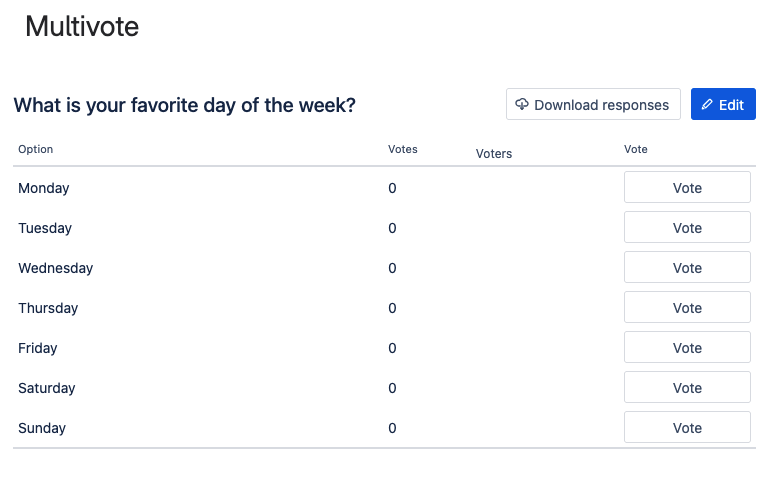Click the Votes column header
Screen dimensions: 783x481
coord(403,150)
